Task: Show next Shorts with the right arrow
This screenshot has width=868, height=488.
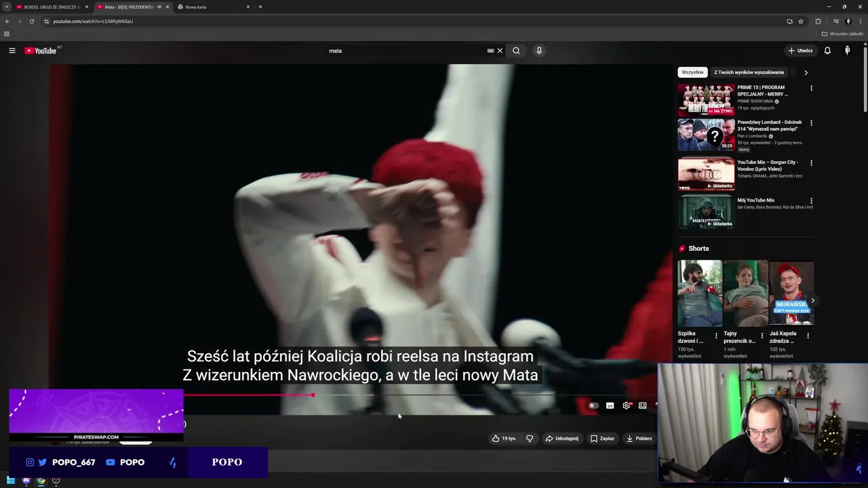Action: (812, 301)
